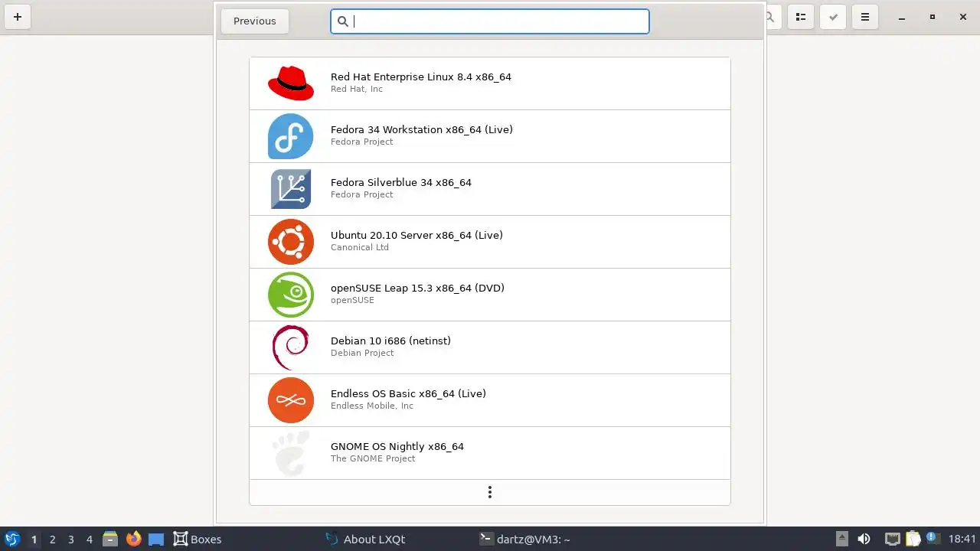Click the removable media eject tray icon
The height and width of the screenshot is (551, 980).
point(841,539)
